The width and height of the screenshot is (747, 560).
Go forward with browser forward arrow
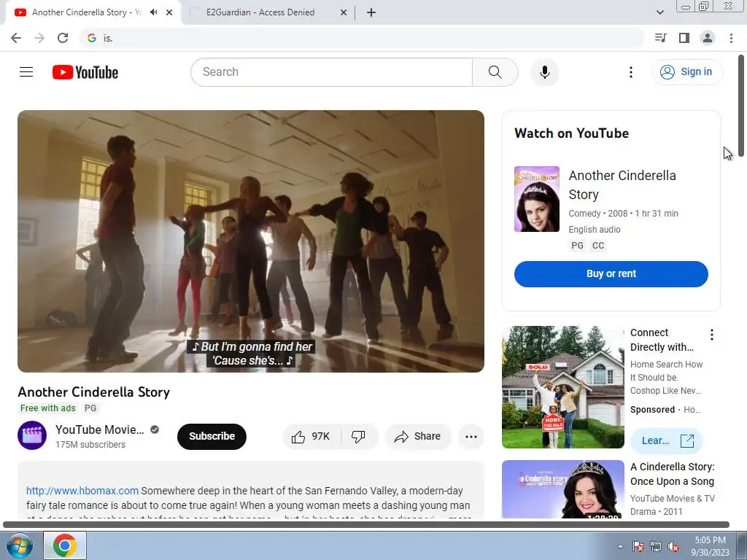(x=39, y=38)
